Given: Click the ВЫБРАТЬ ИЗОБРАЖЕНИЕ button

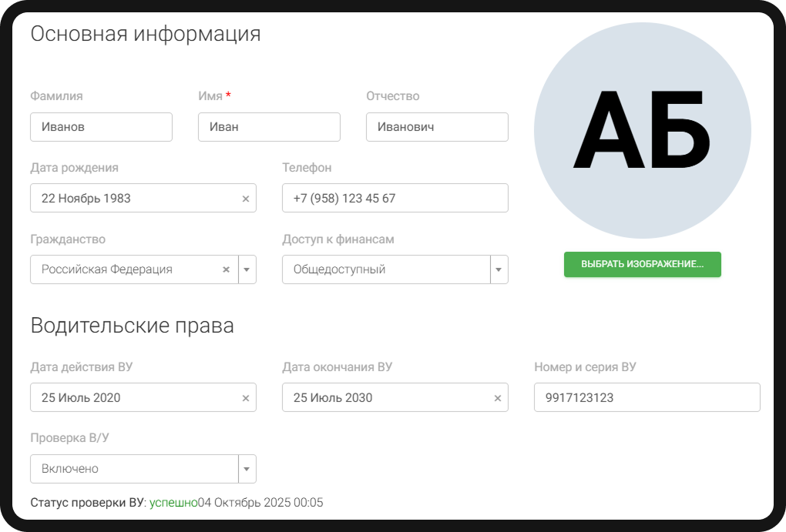Looking at the screenshot, I should [x=642, y=264].
